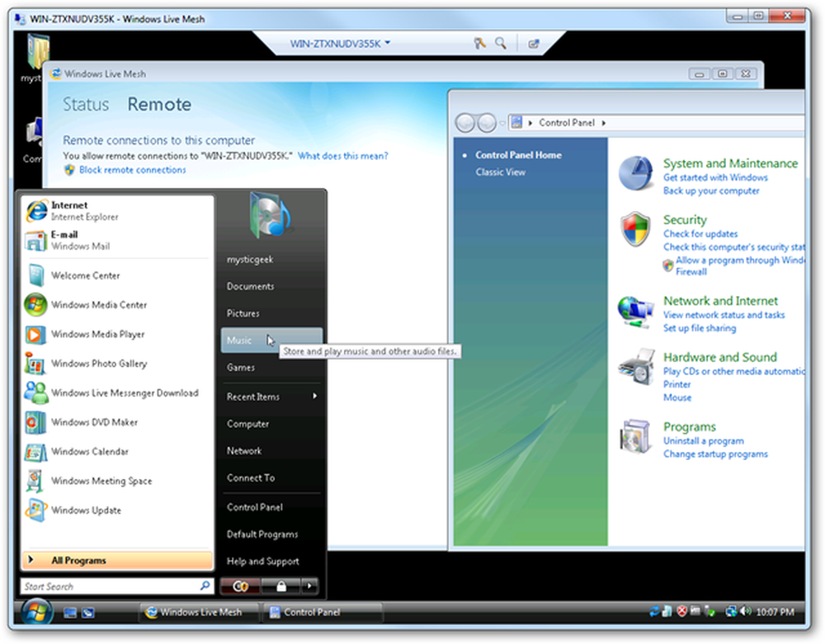
Task: Open Windows Calendar
Action: coord(117,452)
